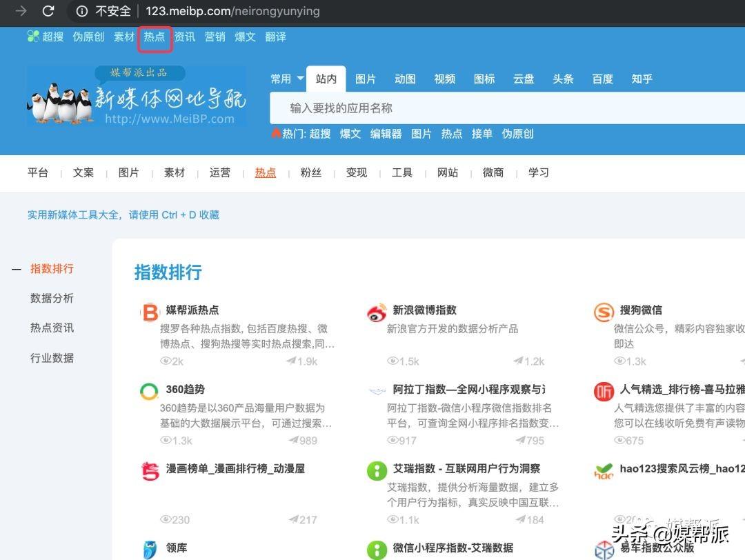Click the hao123搜索风云榜 icon

603,472
